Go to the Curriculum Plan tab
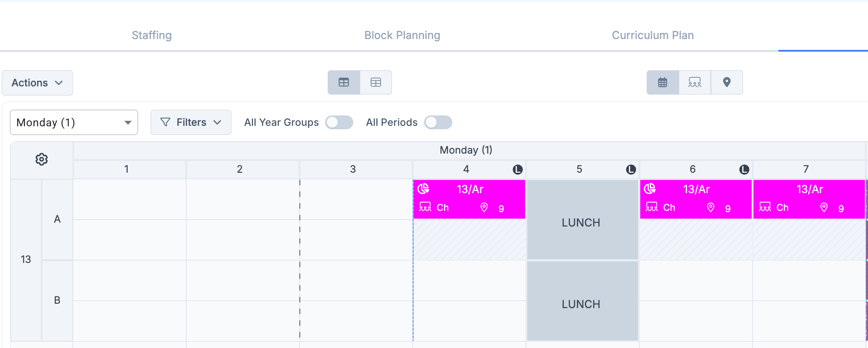 pos(652,35)
